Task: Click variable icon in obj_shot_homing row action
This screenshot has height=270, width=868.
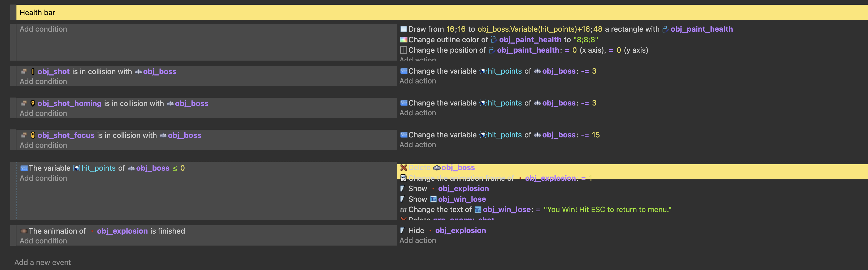Action: (x=403, y=103)
